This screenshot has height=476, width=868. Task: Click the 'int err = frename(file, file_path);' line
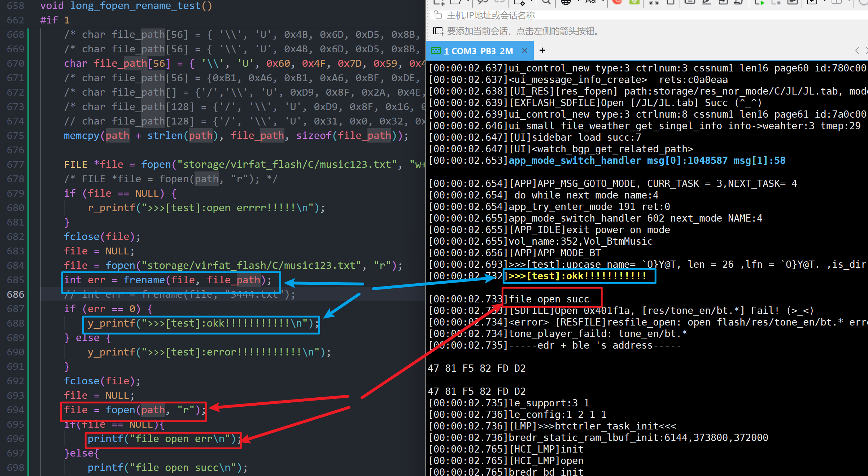(x=168, y=280)
